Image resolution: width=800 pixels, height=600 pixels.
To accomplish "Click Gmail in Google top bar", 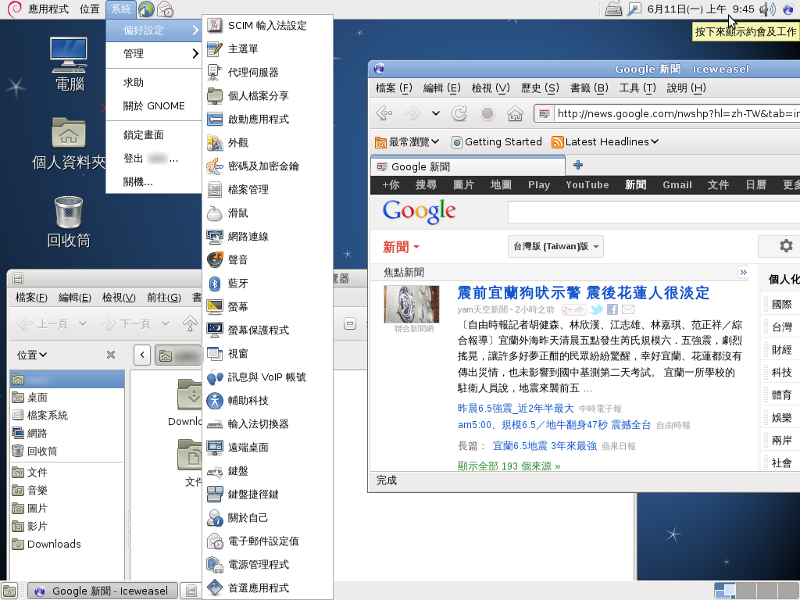I will pyautogui.click(x=677, y=185).
